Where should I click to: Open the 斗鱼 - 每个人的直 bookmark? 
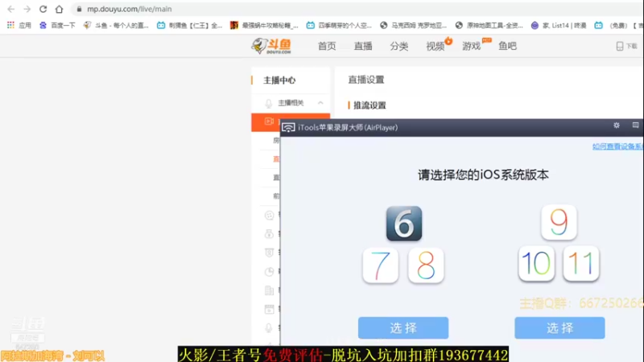pyautogui.click(x=116, y=26)
